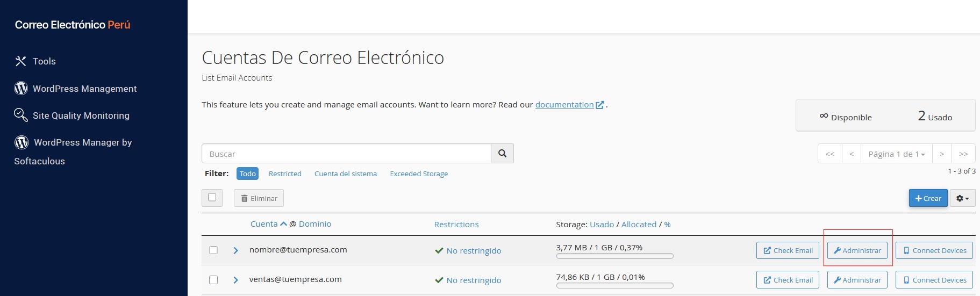This screenshot has width=980, height=296.
Task: Check the box for ventas@tuempresa.com
Action: point(213,280)
